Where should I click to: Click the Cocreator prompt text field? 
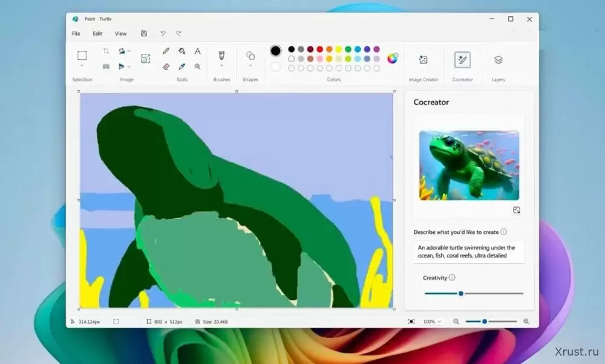pos(469,252)
